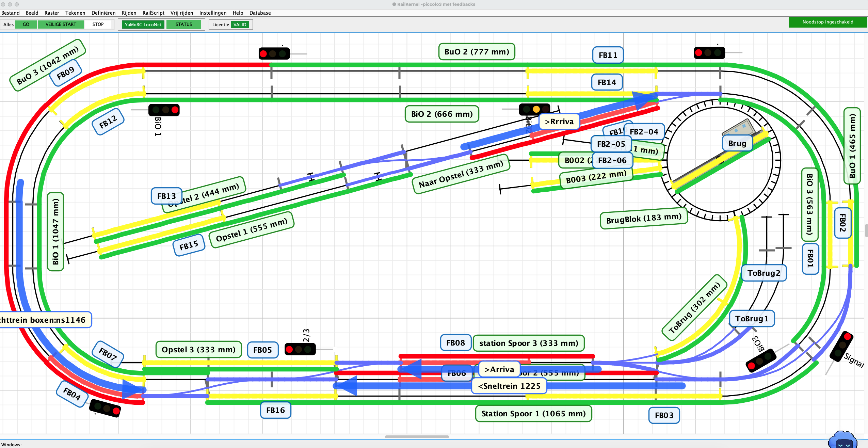Viewport: 868px width, 448px height.
Task: Select block label BiO 2 (666 mm)
Action: 442,114
